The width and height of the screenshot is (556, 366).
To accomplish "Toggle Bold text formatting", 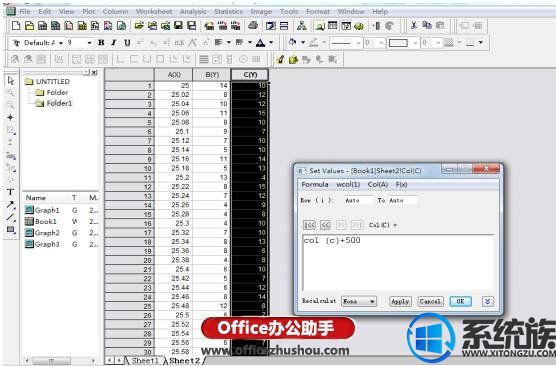I will (101, 43).
